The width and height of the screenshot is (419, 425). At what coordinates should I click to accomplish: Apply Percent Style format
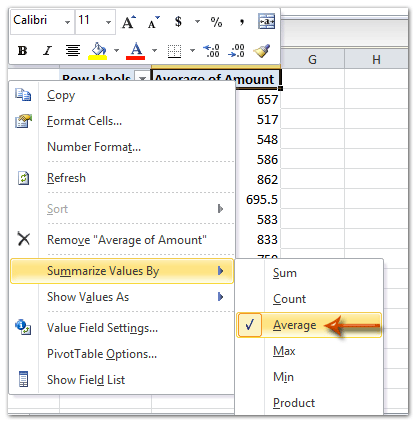216,22
